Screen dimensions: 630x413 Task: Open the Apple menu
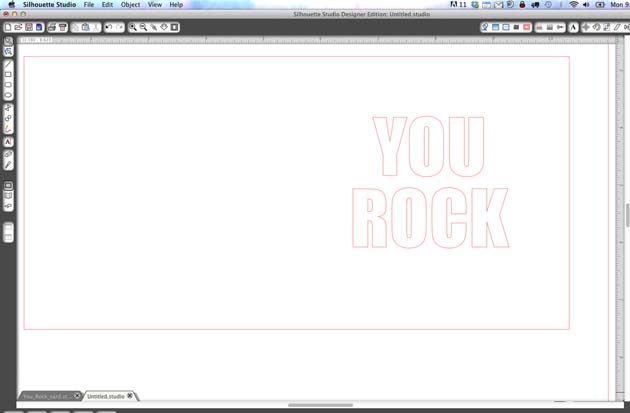pos(12,4)
